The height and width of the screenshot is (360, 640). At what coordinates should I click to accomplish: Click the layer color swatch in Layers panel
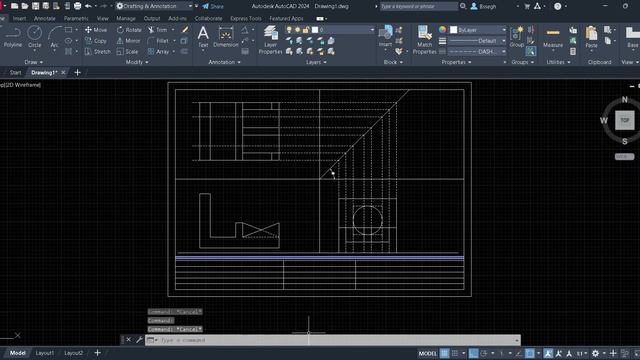click(x=315, y=30)
